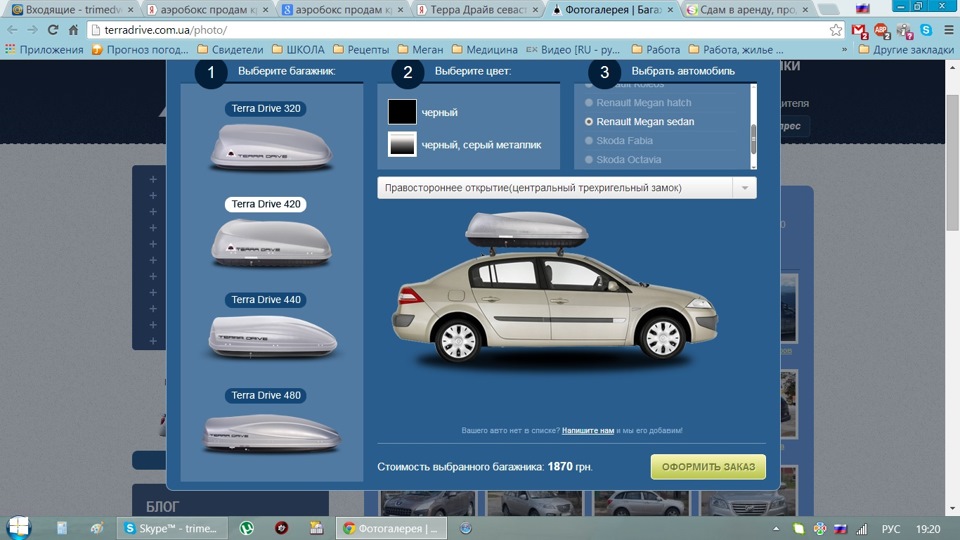
Task: Select the Skoda Octavia option
Action: (x=623, y=160)
